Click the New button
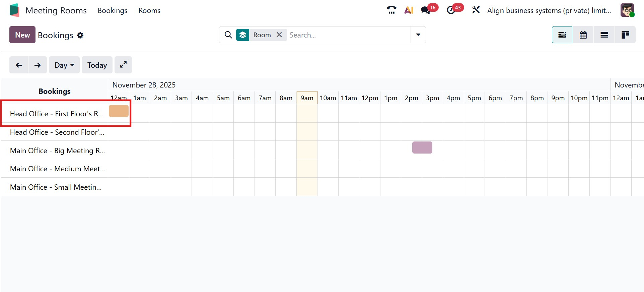644x292 pixels. click(22, 35)
